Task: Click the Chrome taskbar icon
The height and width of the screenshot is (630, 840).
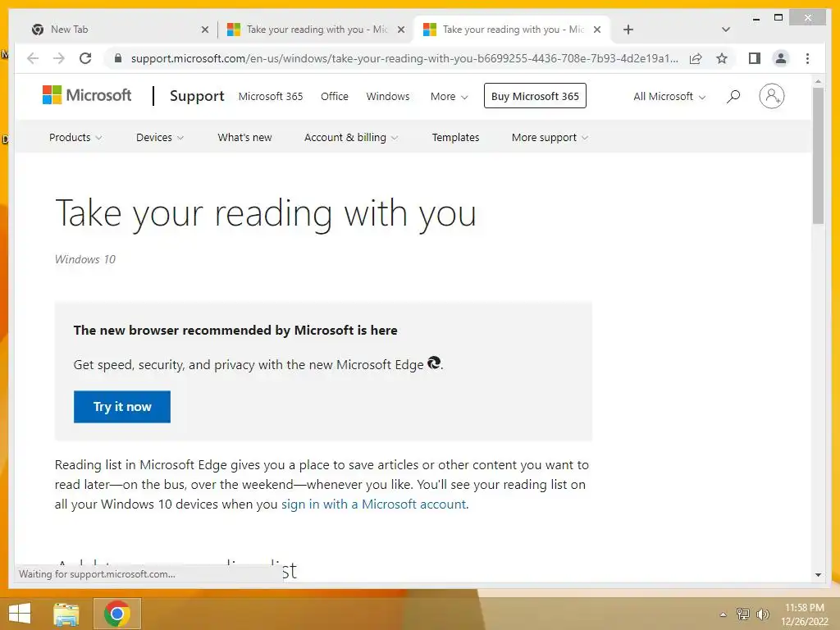Action: tap(117, 614)
